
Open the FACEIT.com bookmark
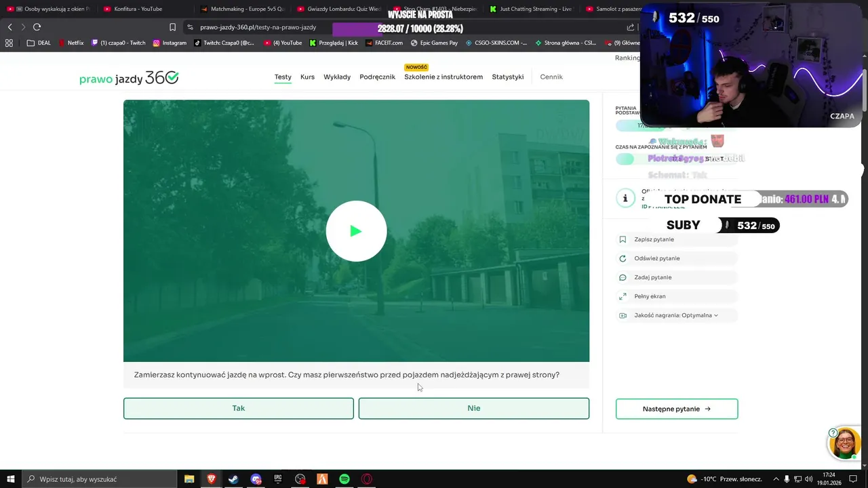[383, 43]
